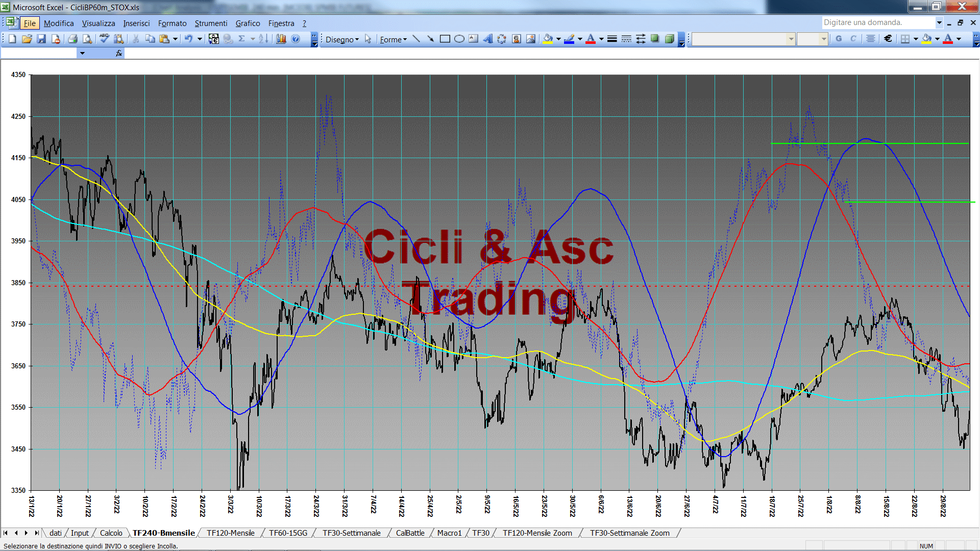The image size is (980, 551).
Task: Insert a Text Box from the Drawing toolbar
Action: [x=474, y=39]
